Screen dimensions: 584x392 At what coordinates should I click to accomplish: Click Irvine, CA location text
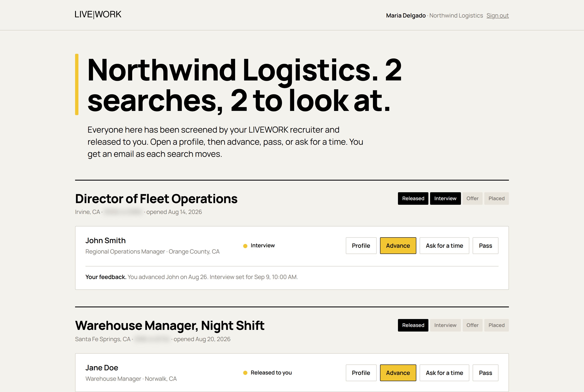[x=88, y=212]
